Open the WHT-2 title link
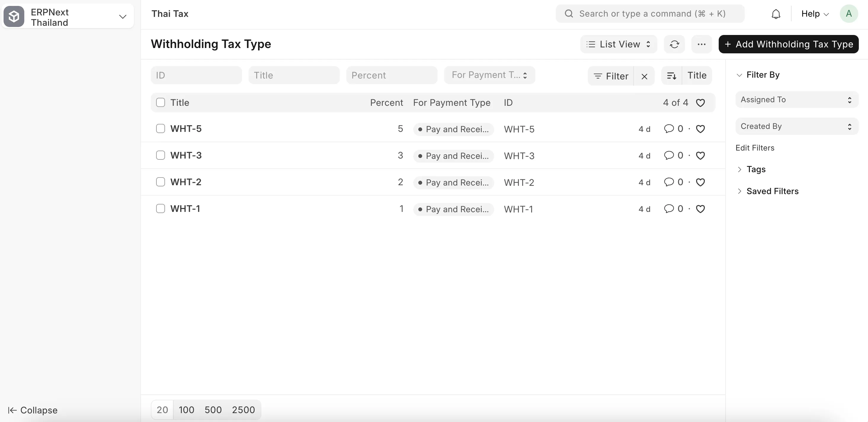Screen dimensions: 868x422 click(186, 182)
